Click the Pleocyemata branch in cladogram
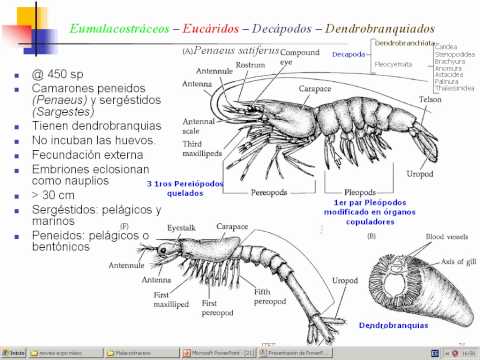This screenshot has width=480, height=360. (393, 64)
